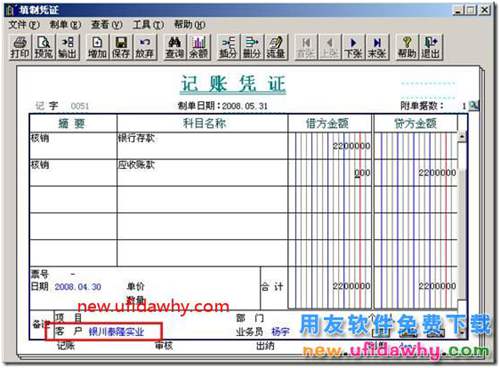Click 制单日期 2008.05.31 date field
Image resolution: width=500 pixels, height=368 pixels.
pyautogui.click(x=245, y=106)
